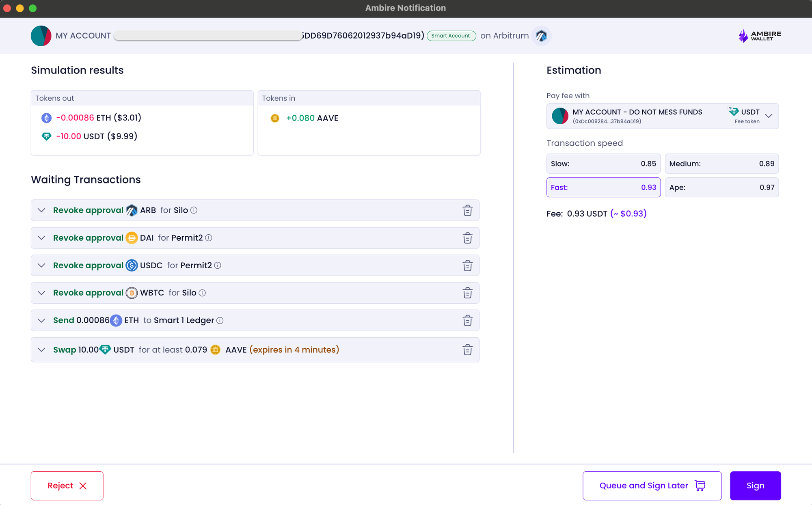Delete the Revoke approval DAI transaction

(x=467, y=238)
